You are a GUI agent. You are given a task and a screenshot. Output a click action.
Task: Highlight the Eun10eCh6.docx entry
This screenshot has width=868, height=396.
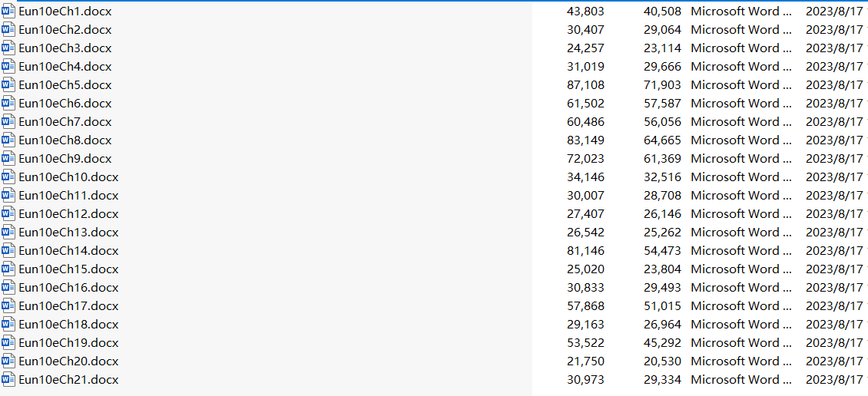[65, 104]
